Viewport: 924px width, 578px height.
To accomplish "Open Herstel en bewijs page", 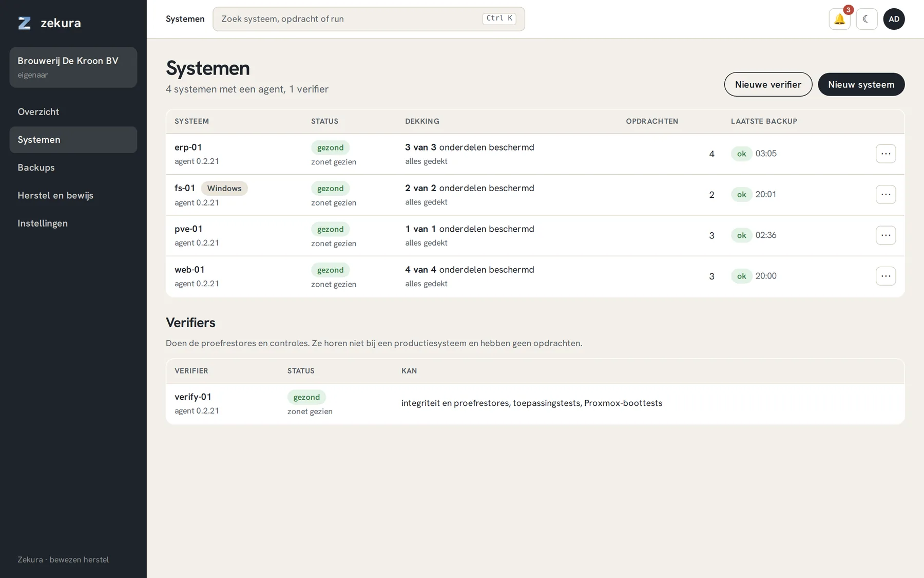I will (73, 195).
